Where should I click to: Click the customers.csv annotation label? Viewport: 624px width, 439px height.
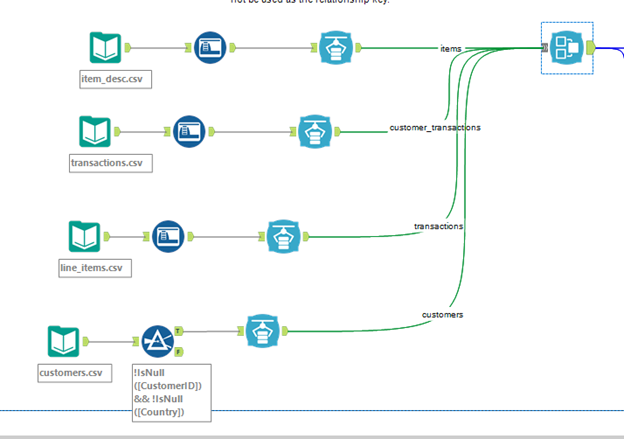(x=75, y=373)
